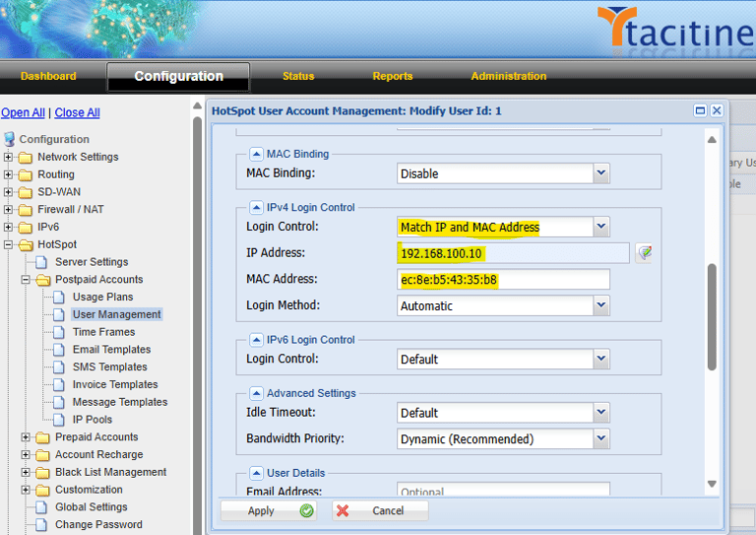756x535 pixels.
Task: Open Usage Plans page
Action: (102, 297)
